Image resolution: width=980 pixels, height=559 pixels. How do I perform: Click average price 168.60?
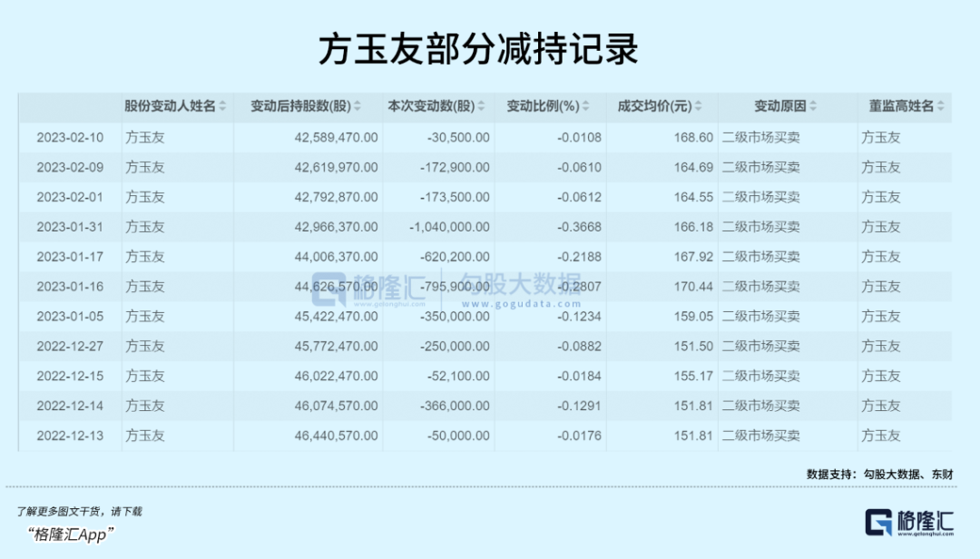[693, 138]
